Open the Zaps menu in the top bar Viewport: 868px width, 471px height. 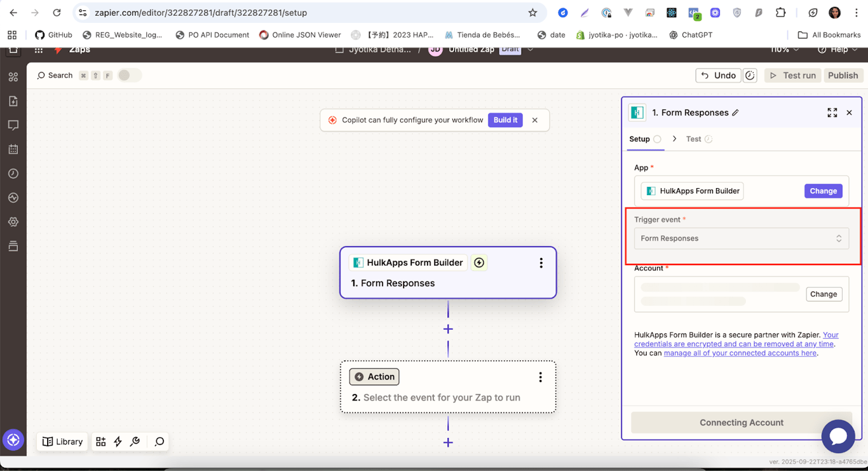[79, 50]
